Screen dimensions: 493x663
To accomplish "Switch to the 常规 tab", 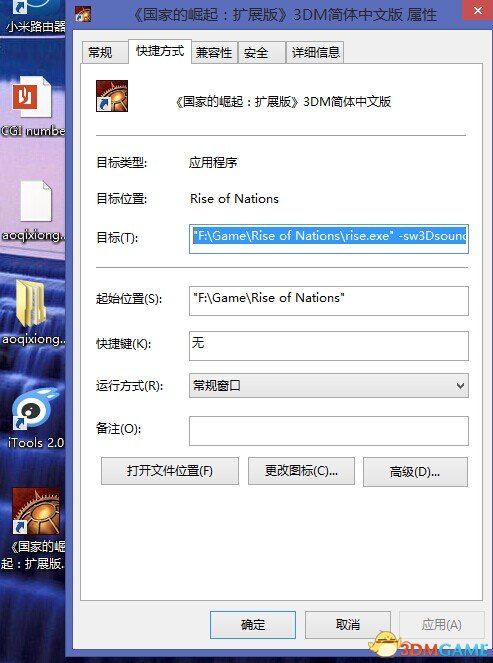I will click(x=104, y=52).
